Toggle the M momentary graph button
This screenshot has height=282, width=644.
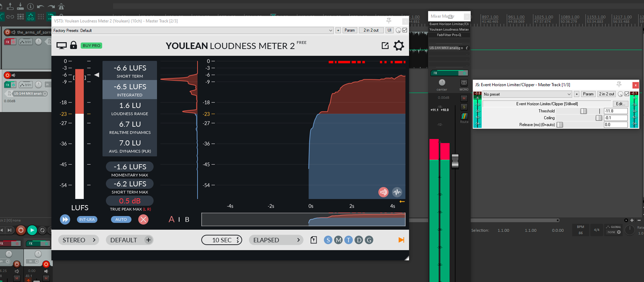[338, 240]
